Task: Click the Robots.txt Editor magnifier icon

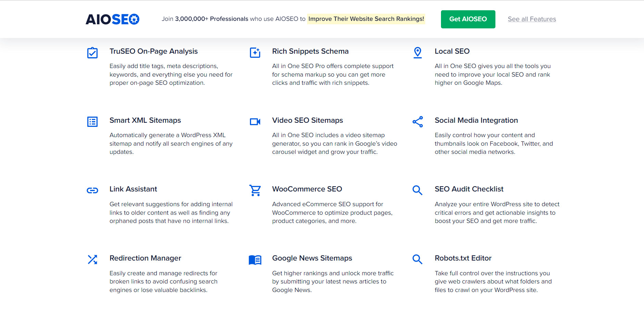Action: (417, 259)
